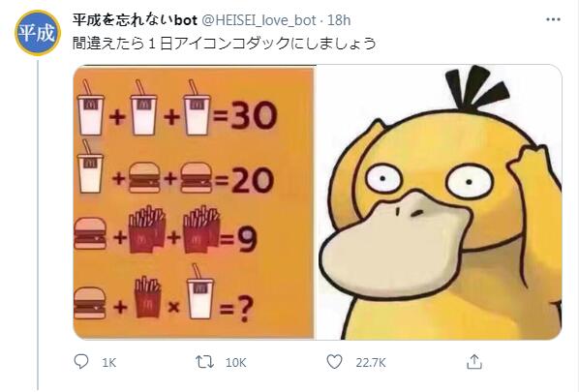Click the 10K retweet count

click(x=235, y=362)
